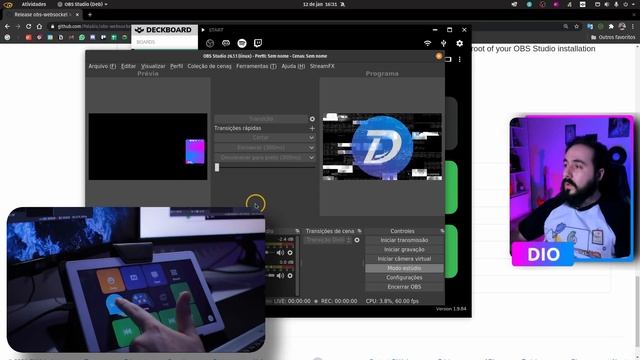Open Arquivo menu in OBS
Screen dimensions: 640x360
point(102,66)
